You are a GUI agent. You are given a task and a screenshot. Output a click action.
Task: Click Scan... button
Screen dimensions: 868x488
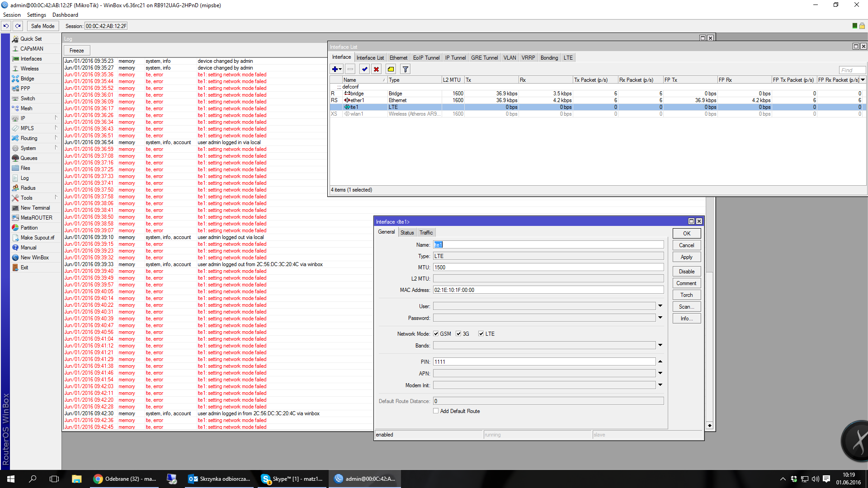point(686,307)
